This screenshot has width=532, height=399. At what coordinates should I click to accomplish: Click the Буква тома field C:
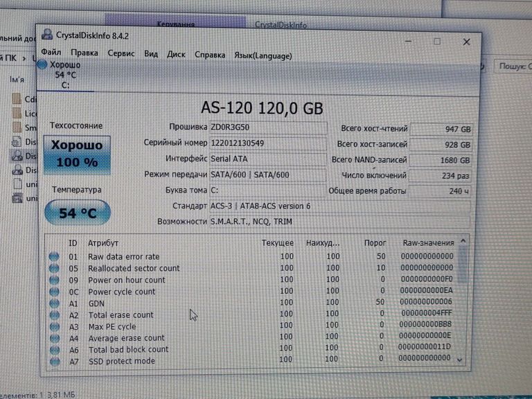pos(267,190)
